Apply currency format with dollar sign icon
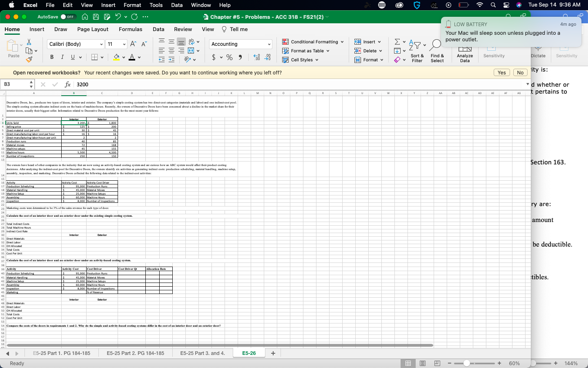 [x=214, y=57]
